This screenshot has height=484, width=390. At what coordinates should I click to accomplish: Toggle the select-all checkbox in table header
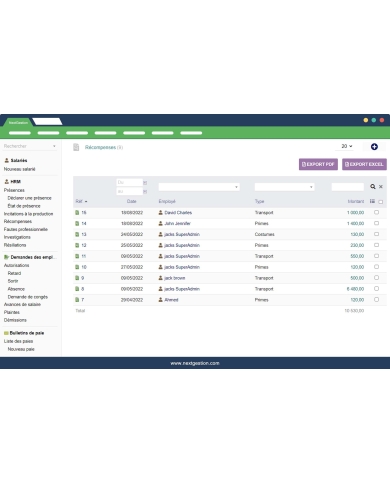click(381, 202)
